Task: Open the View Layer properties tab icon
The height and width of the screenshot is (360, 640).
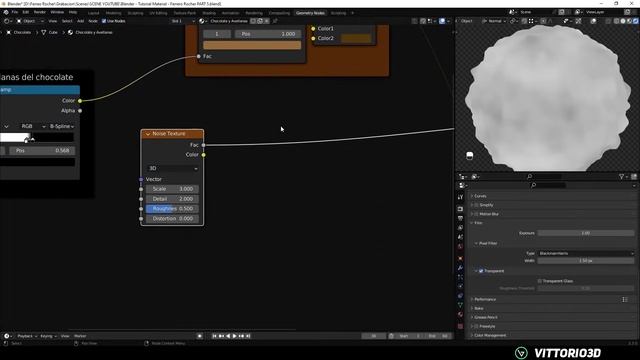Action: pyautogui.click(x=460, y=228)
